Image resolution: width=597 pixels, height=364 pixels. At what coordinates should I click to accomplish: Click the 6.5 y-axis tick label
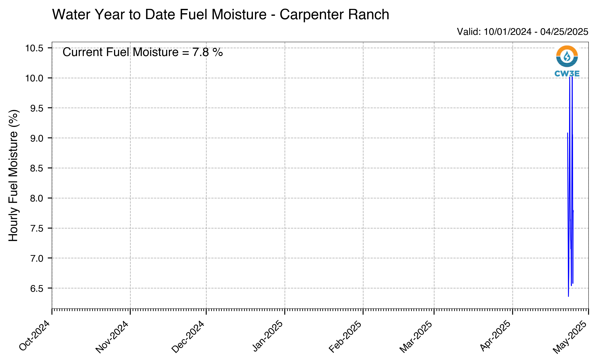point(37,289)
